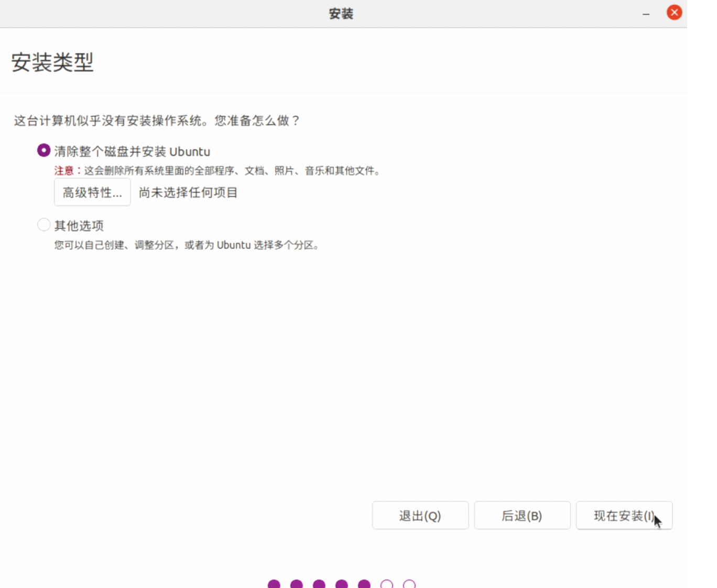Viewport: 717px width, 588px height.
Task: Go back with the "后退(B)" button
Action: (x=522, y=516)
